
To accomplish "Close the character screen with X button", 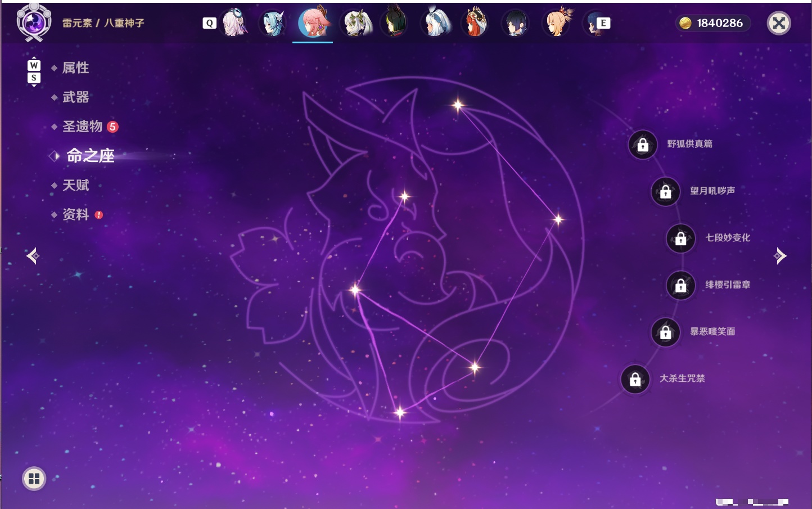I will (x=779, y=23).
